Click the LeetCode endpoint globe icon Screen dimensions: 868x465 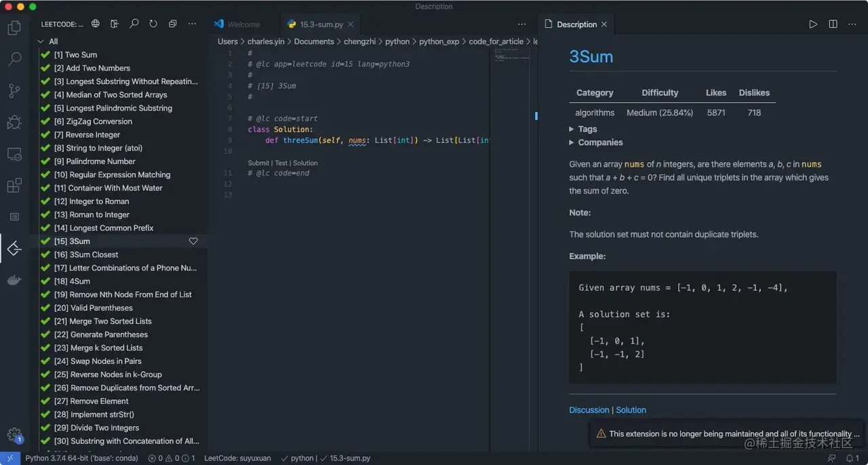click(x=96, y=24)
